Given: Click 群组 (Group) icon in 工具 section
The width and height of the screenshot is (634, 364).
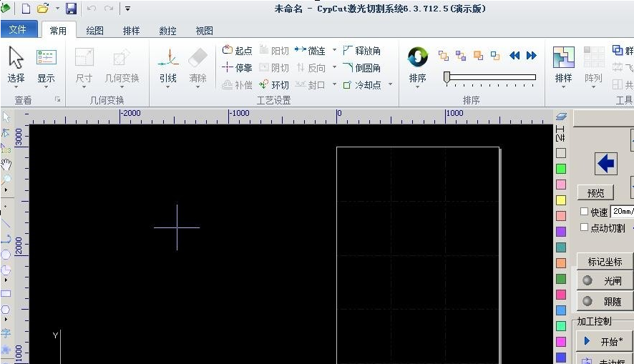Looking at the screenshot, I should 618,49.
